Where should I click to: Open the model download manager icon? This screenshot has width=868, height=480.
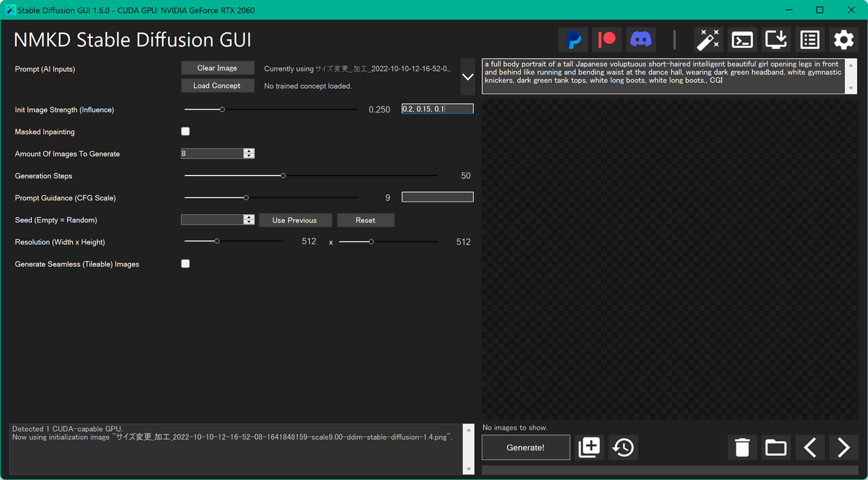point(776,39)
